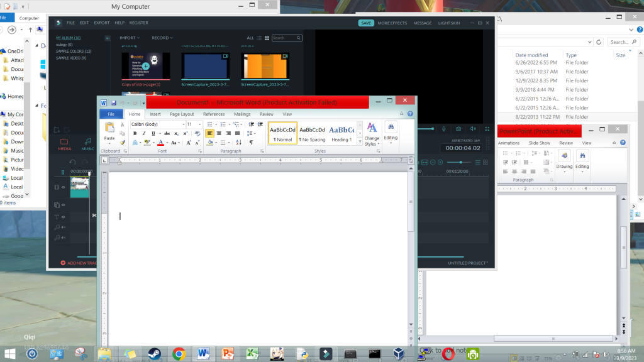
Task: Increase the paragraph indent in Word
Action: click(x=260, y=124)
